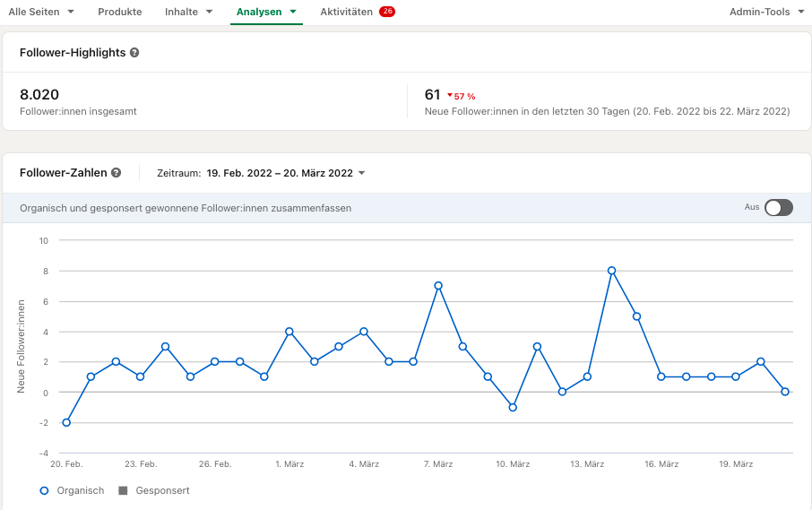Open the Admin-Tools dropdown
This screenshot has height=510, width=812.
(766, 12)
